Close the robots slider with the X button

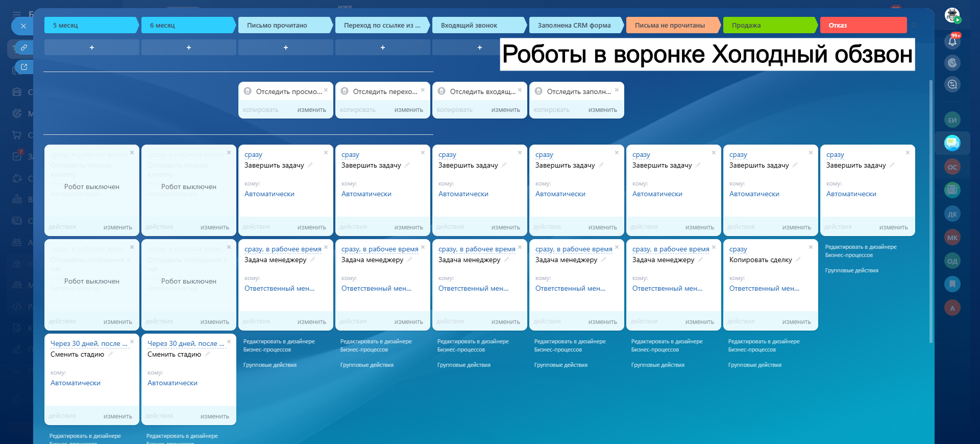23,26
